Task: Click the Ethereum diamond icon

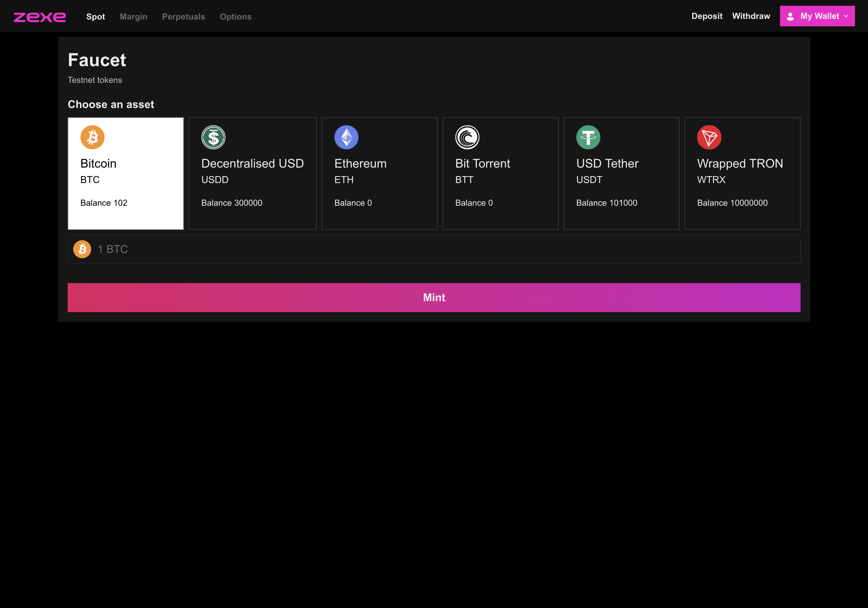Action: click(346, 137)
